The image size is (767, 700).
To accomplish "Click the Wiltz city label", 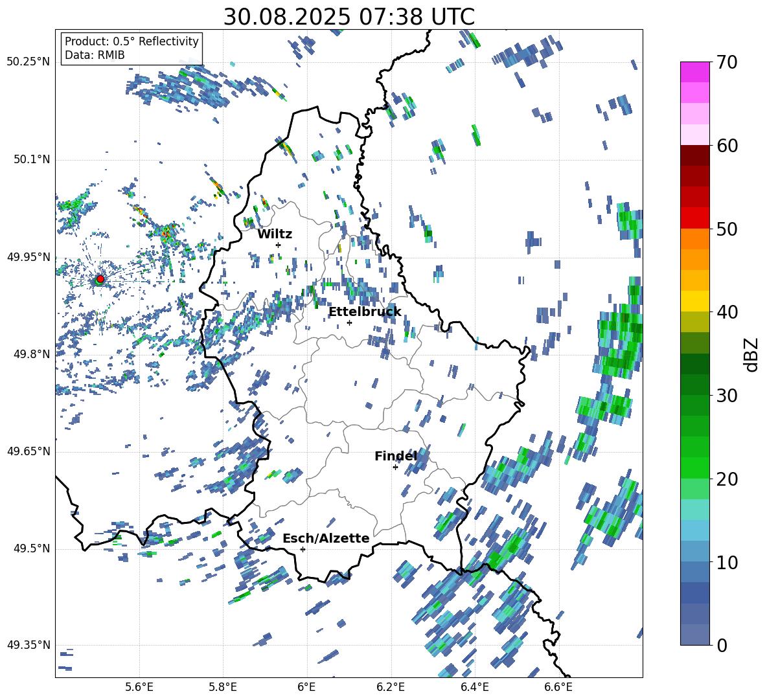I will 275,234.
